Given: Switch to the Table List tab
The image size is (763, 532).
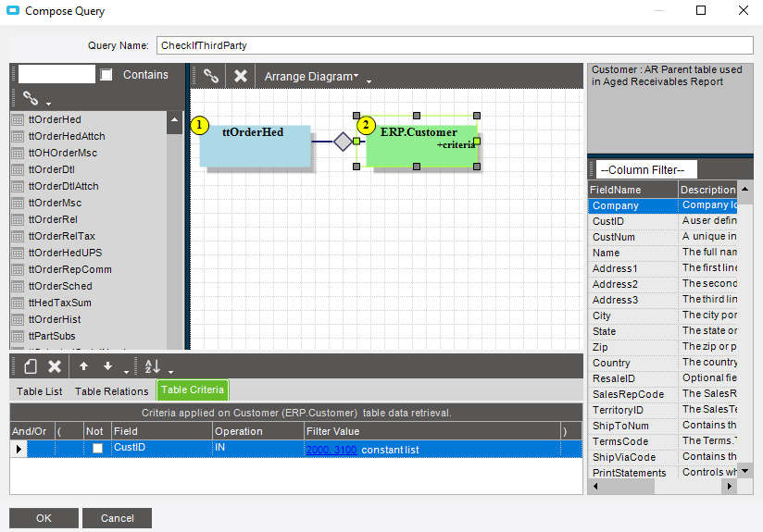Looking at the screenshot, I should click(x=40, y=391).
